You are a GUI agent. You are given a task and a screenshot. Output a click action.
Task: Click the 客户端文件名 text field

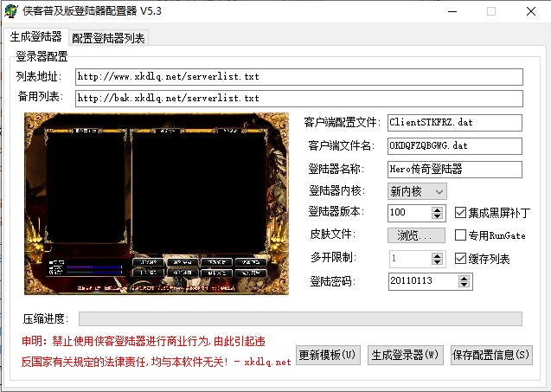[x=454, y=145]
